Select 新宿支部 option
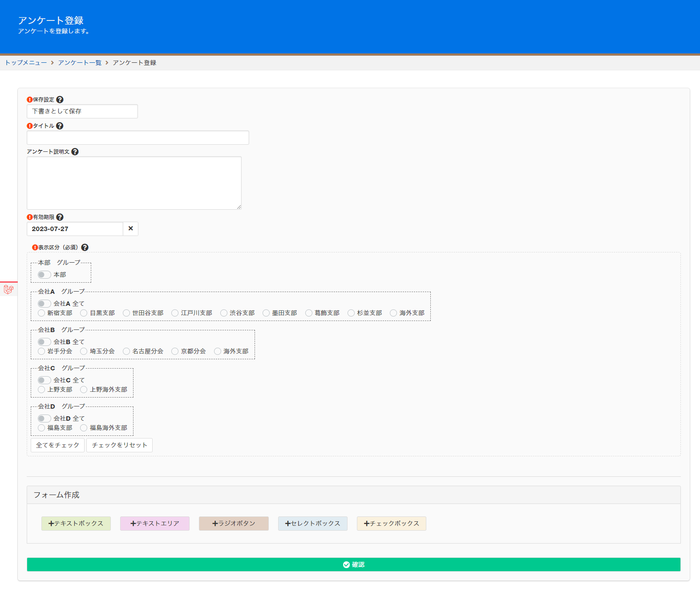The height and width of the screenshot is (593, 700). (x=41, y=313)
